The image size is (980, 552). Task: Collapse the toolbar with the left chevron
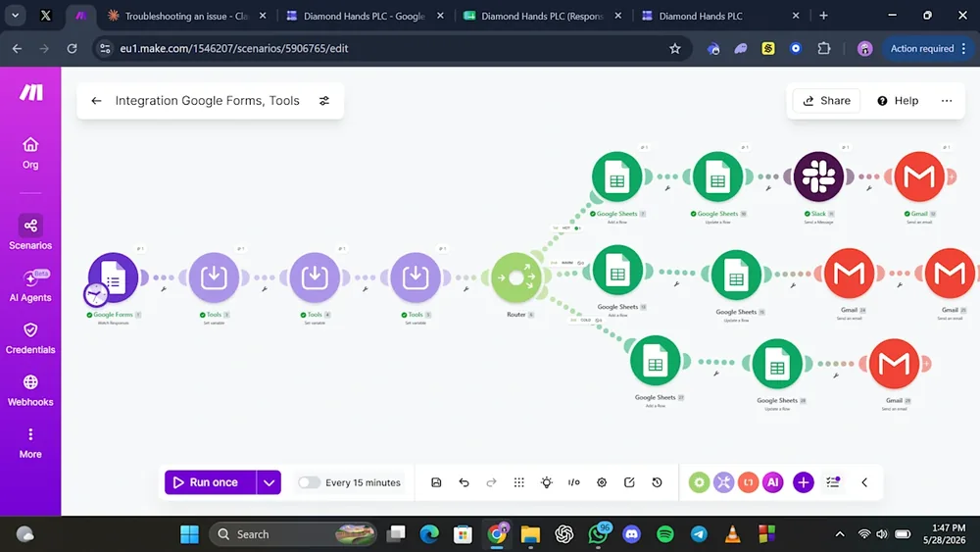pos(864,482)
